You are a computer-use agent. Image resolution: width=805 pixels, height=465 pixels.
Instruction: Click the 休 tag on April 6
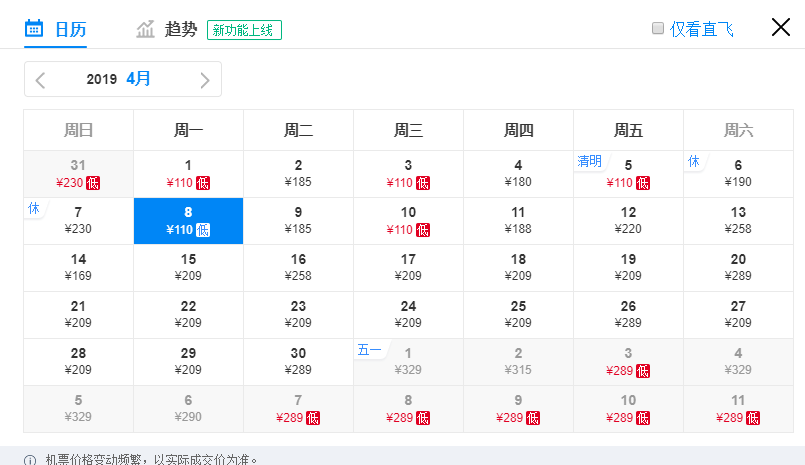click(694, 161)
